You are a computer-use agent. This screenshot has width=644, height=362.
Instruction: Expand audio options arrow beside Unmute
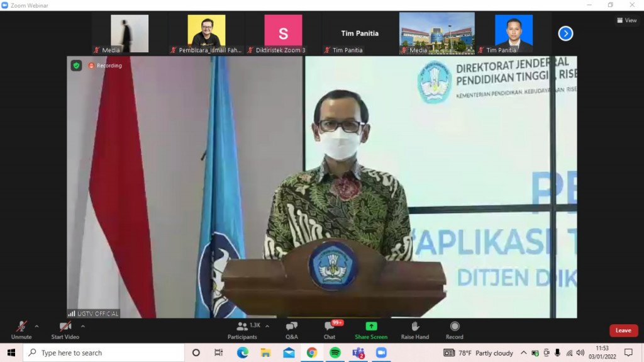pos(37,326)
